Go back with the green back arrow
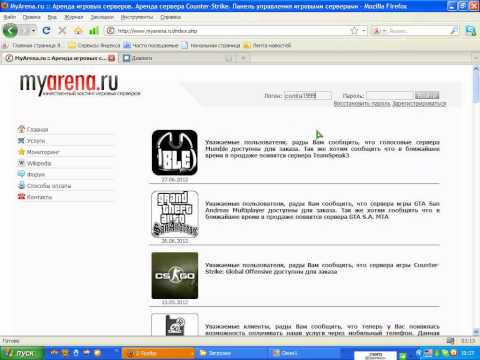The width and height of the screenshot is (480, 360). [10, 31]
